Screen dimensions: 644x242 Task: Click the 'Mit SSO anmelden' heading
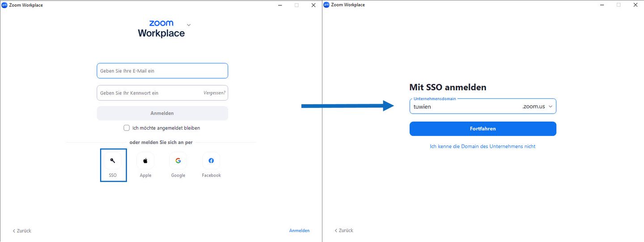(x=448, y=87)
